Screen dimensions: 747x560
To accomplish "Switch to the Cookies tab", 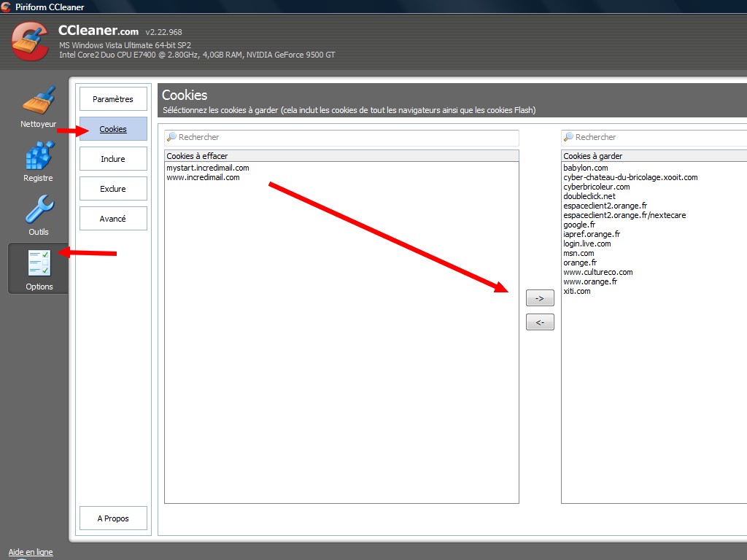I will [x=113, y=129].
